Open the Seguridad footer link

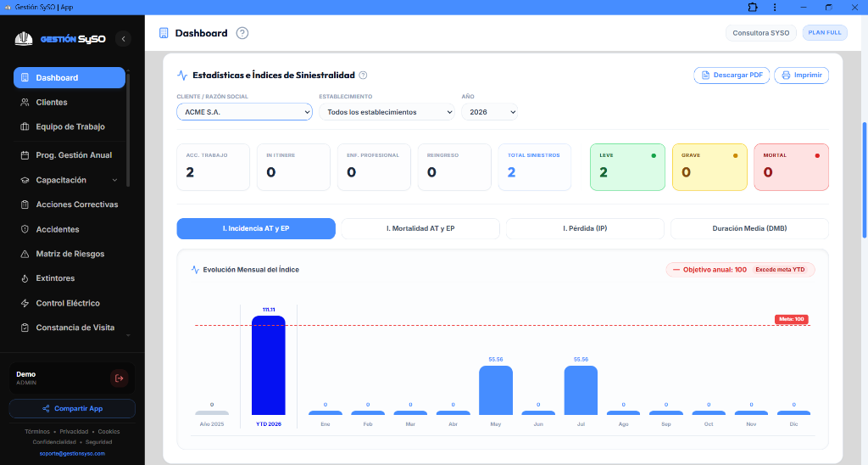point(98,442)
